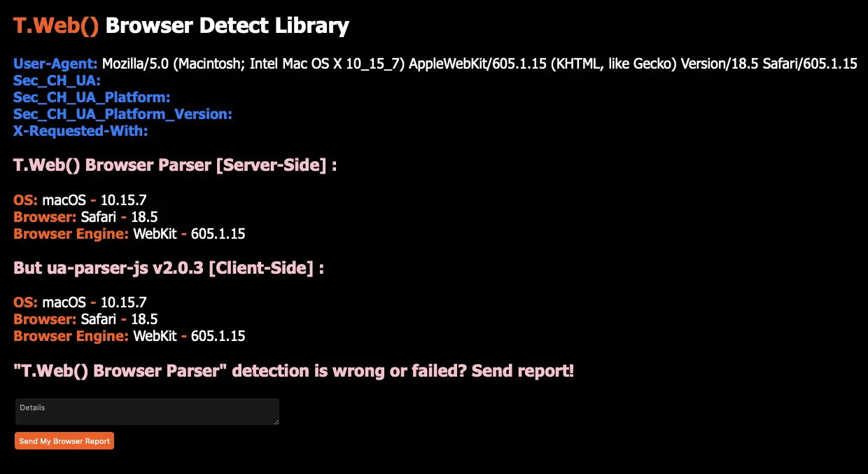Click Send My Browser Report button
868x474 pixels.
[x=64, y=441]
